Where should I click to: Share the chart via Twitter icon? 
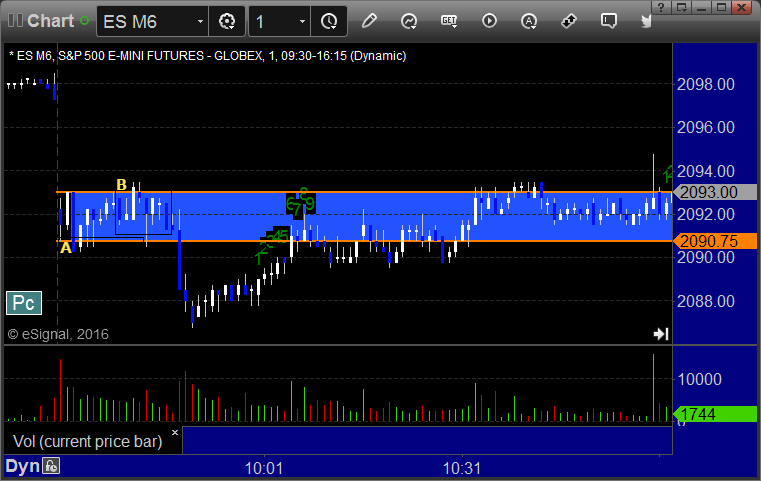pos(646,21)
